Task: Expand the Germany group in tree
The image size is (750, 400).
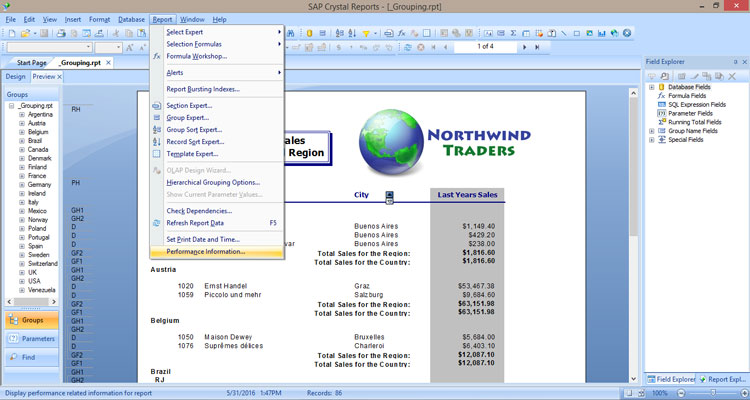Action: (22, 185)
